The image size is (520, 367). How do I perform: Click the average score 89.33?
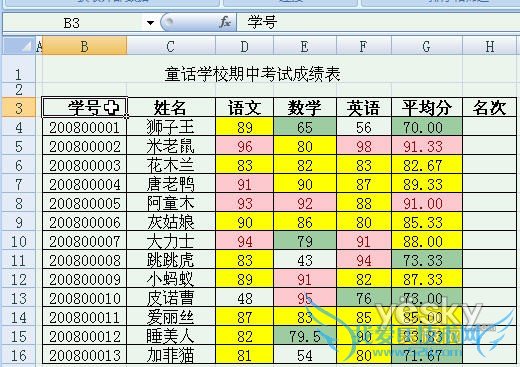[x=427, y=184]
